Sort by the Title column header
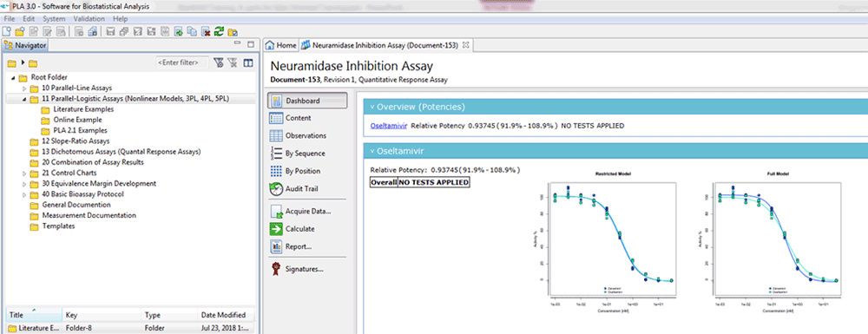The height and width of the screenshot is (334, 868). point(35,315)
